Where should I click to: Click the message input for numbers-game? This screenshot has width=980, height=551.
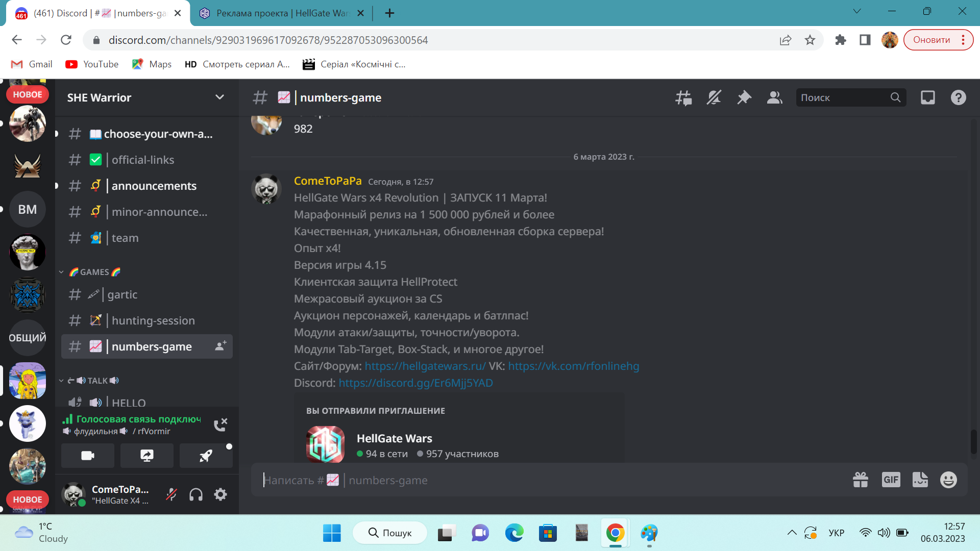(551, 480)
